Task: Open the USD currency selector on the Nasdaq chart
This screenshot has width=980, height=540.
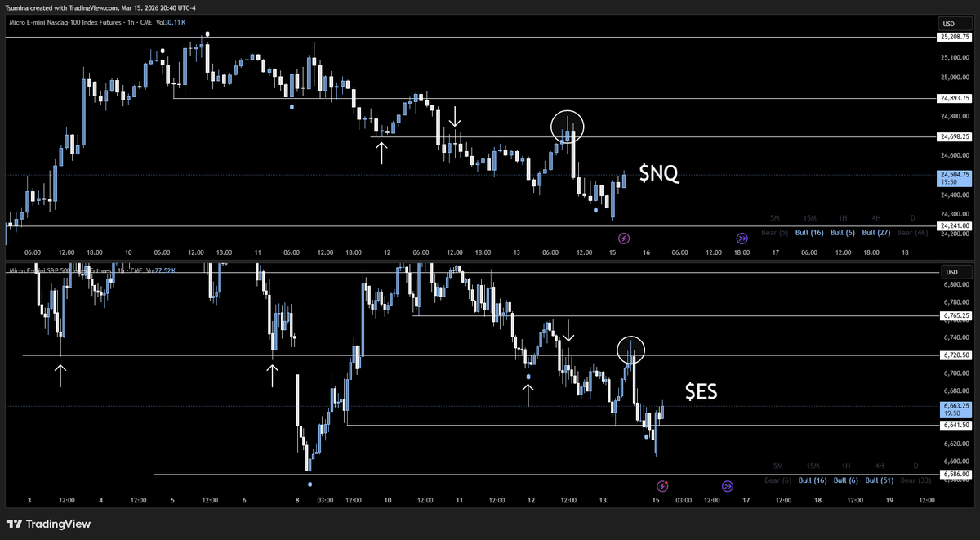Action: [954, 24]
